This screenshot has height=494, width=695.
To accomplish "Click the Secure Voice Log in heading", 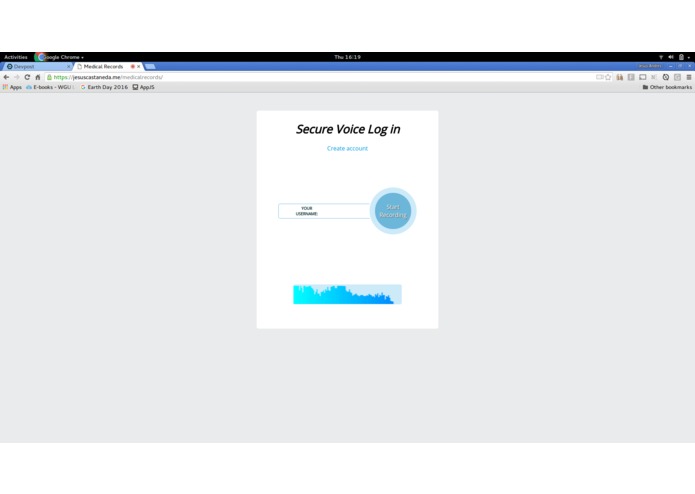I will pos(348,129).
